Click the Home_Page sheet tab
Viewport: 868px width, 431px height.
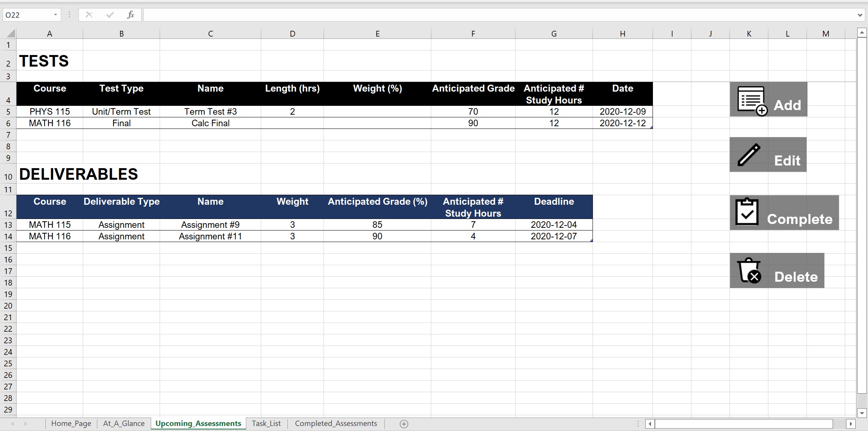[71, 423]
